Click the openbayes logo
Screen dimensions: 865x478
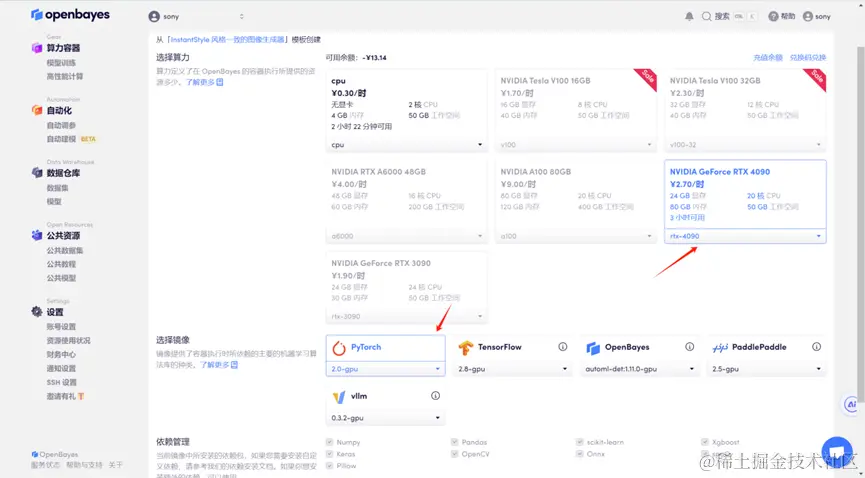click(70, 15)
